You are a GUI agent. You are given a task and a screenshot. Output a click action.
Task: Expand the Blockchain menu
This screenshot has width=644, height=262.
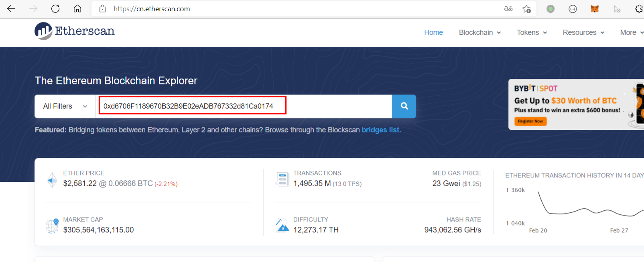point(480,32)
